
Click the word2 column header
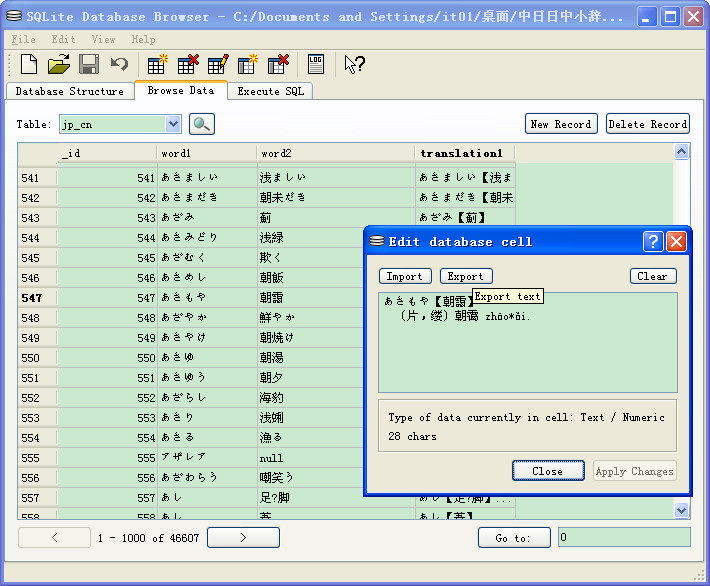[336, 154]
